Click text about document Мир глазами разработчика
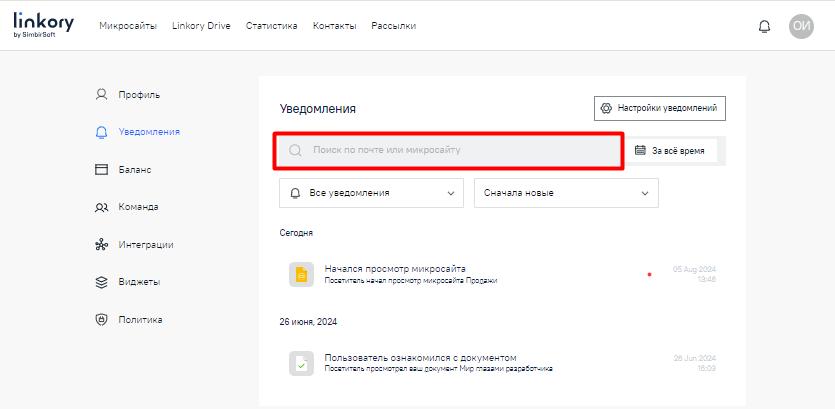 pos(438,369)
